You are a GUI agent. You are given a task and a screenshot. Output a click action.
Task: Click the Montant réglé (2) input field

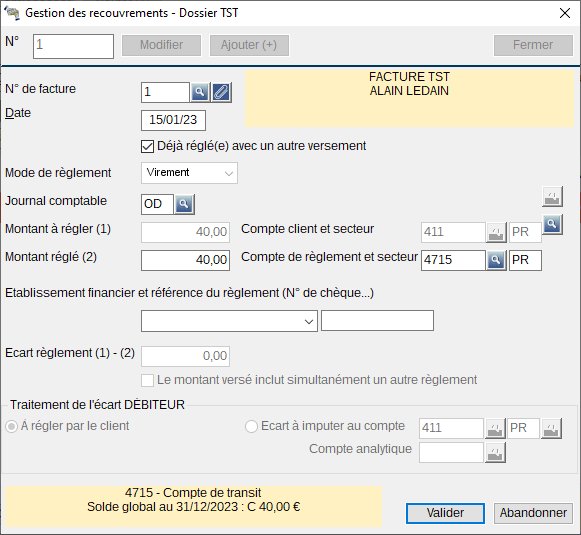(185, 260)
